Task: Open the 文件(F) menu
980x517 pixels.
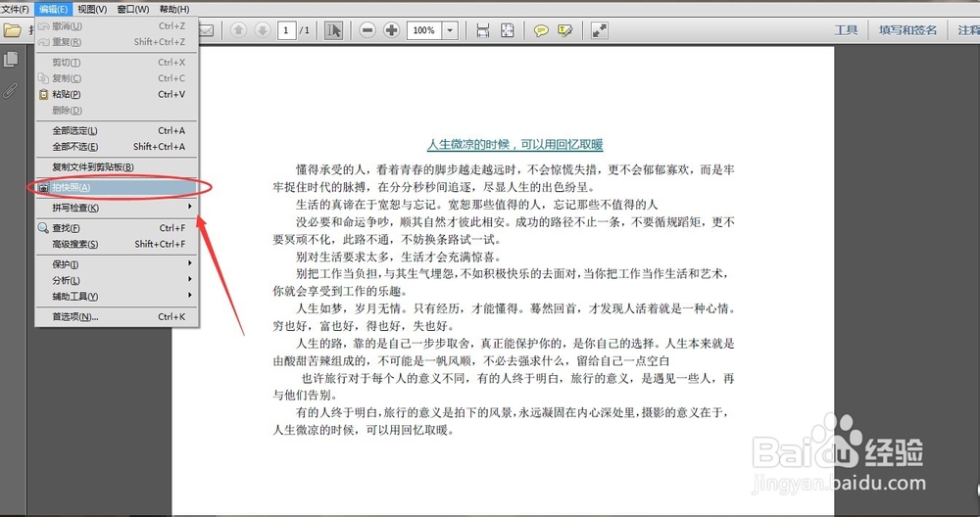Action: (15, 10)
